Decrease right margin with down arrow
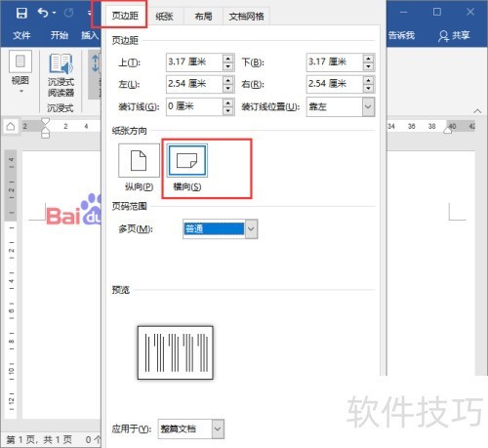This screenshot has width=488, height=448. click(x=368, y=89)
